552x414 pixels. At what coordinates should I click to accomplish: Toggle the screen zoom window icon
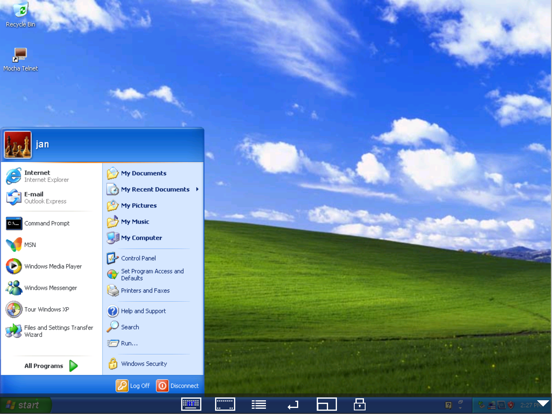pos(327,404)
